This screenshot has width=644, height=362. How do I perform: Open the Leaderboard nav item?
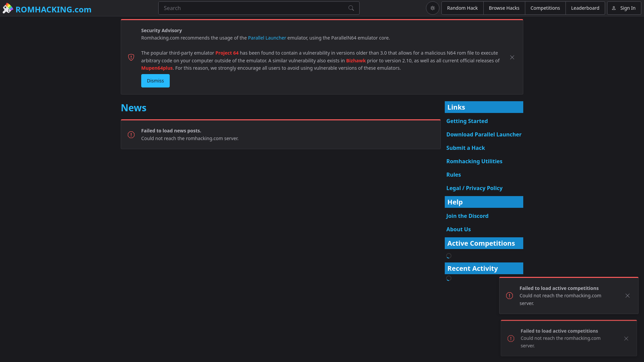(x=585, y=8)
